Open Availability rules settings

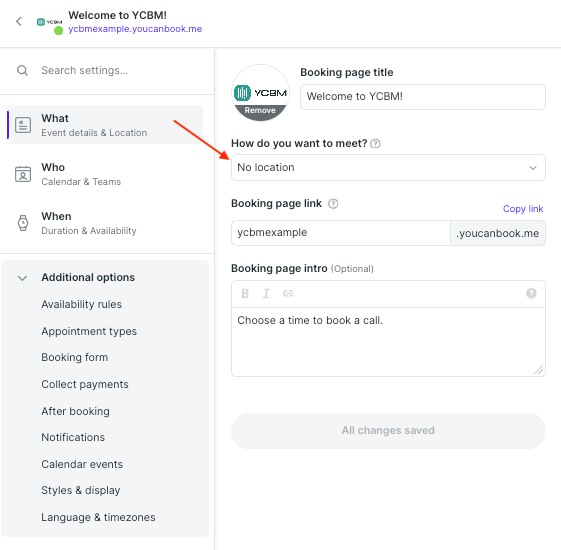[82, 305]
